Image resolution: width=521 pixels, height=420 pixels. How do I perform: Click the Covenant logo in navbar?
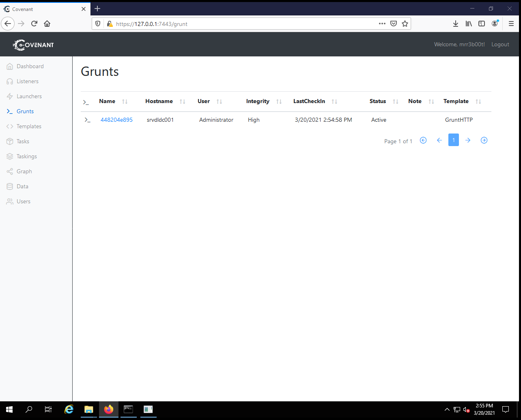(33, 45)
